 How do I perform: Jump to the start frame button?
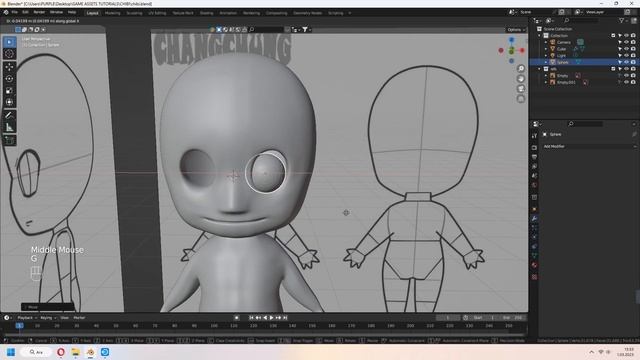point(251,318)
